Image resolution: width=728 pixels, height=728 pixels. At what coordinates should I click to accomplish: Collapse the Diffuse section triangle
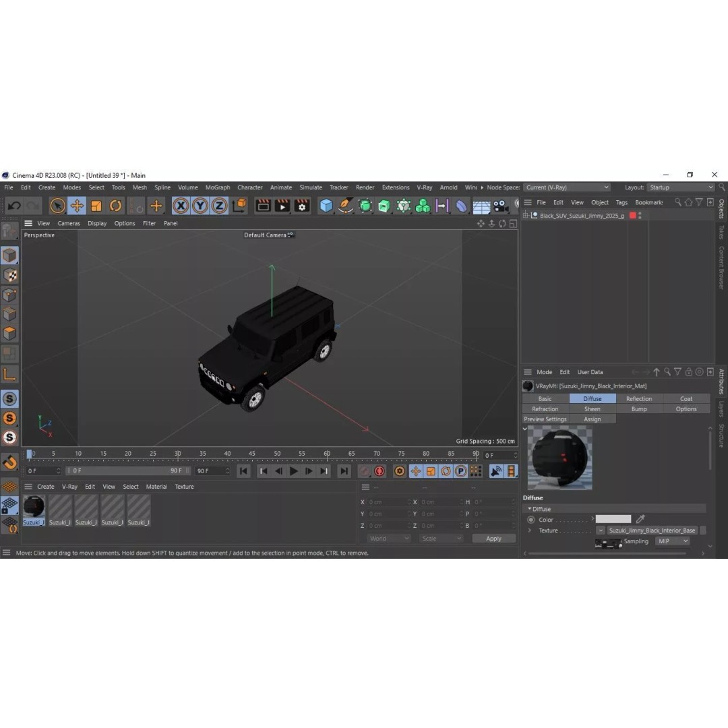point(529,509)
